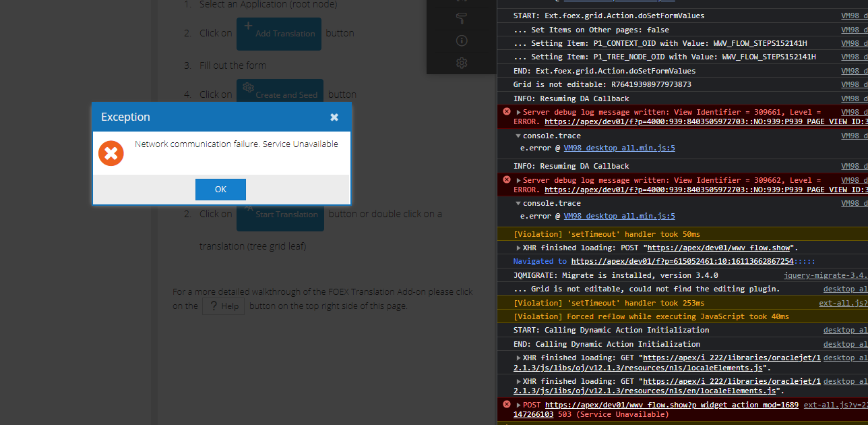Collapse the first console.trace entry
The height and width of the screenshot is (425, 868).
[518, 136]
